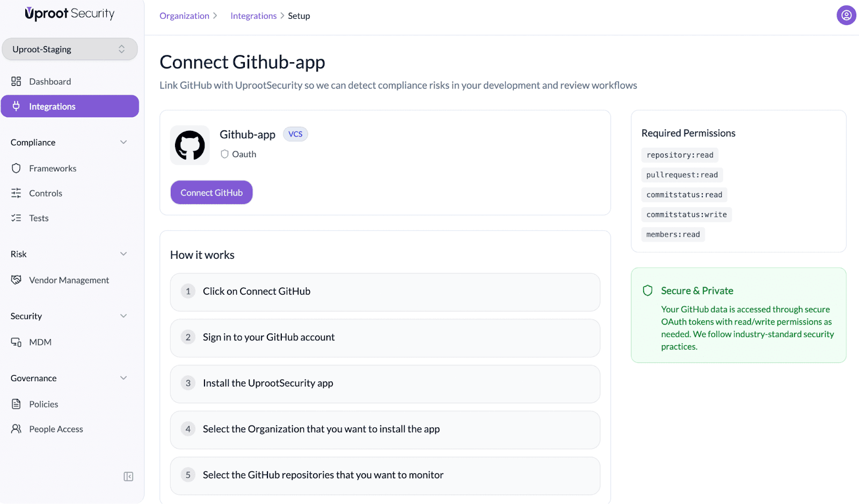The image size is (859, 504).
Task: Open the Uproot-Staging workspace switcher
Action: click(x=70, y=49)
